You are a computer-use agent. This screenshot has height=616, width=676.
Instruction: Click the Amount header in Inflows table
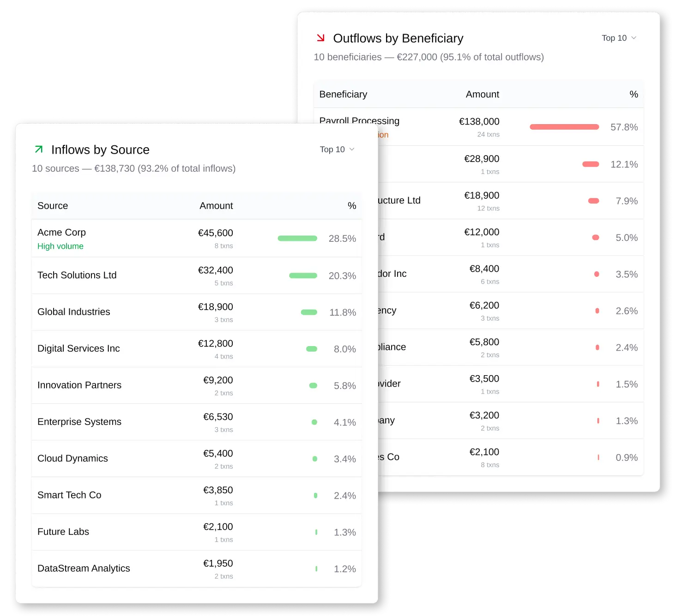point(216,206)
